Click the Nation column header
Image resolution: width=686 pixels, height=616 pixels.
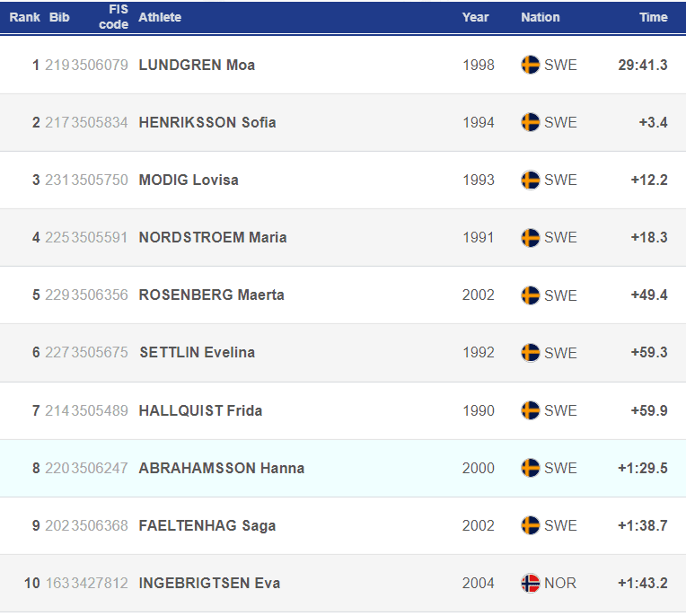click(541, 17)
